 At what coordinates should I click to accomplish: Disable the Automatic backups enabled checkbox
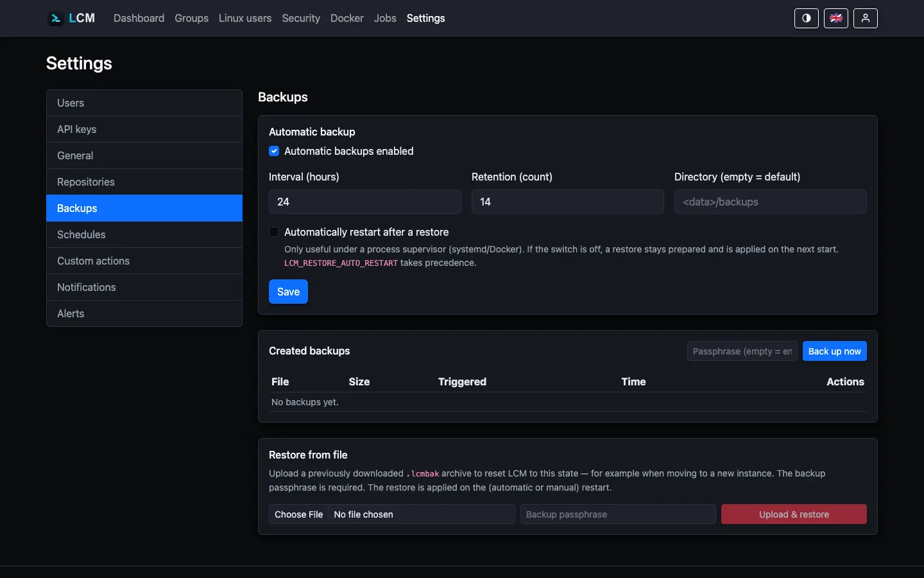pos(274,151)
